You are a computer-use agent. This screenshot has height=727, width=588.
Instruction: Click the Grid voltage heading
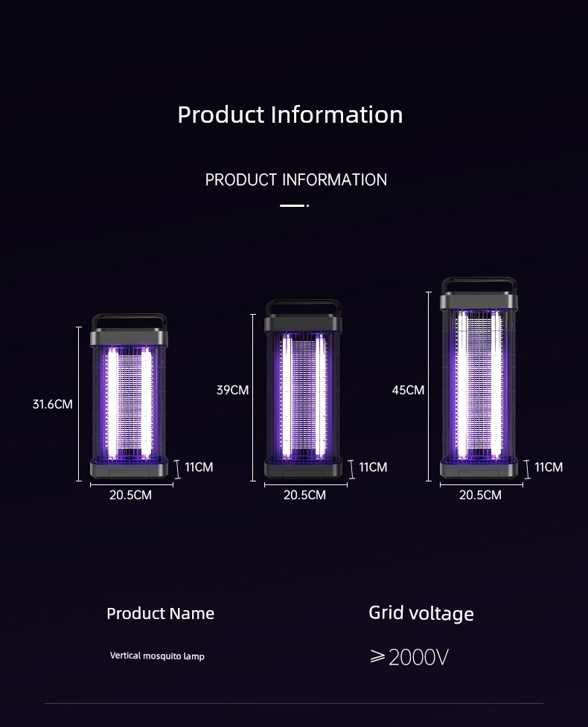(421, 613)
